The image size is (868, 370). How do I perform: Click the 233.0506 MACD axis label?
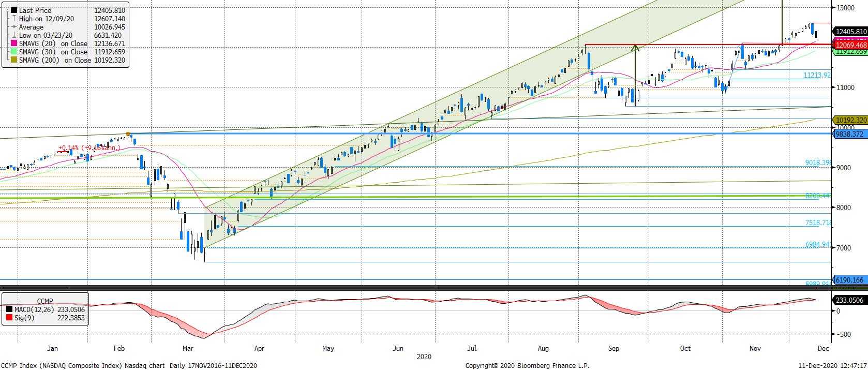[849, 300]
